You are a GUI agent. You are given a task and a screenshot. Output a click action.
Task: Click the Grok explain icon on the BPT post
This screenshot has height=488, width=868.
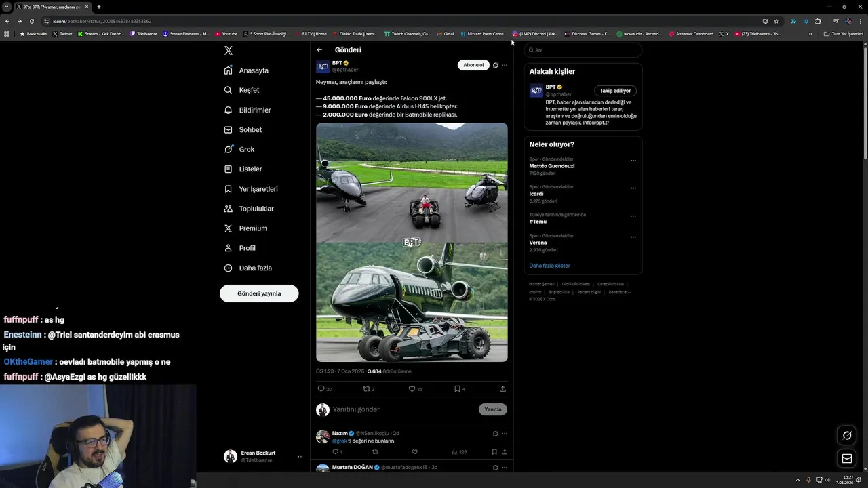(496, 65)
